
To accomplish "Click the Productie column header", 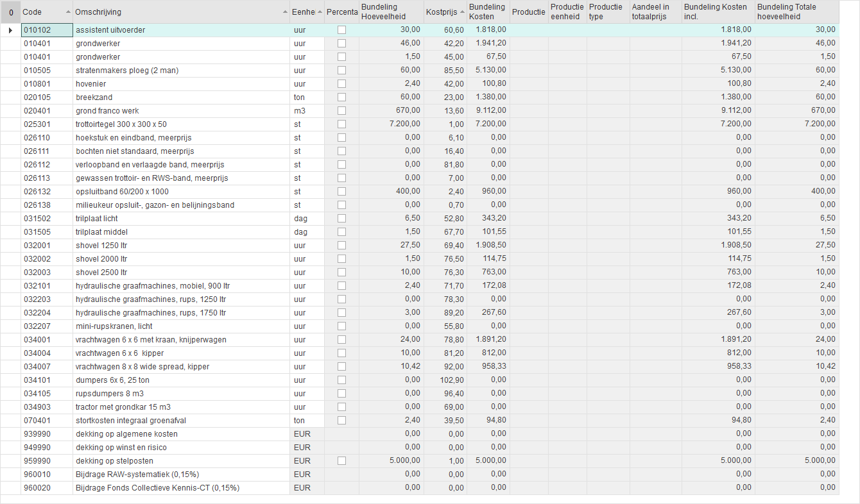I will [529, 12].
